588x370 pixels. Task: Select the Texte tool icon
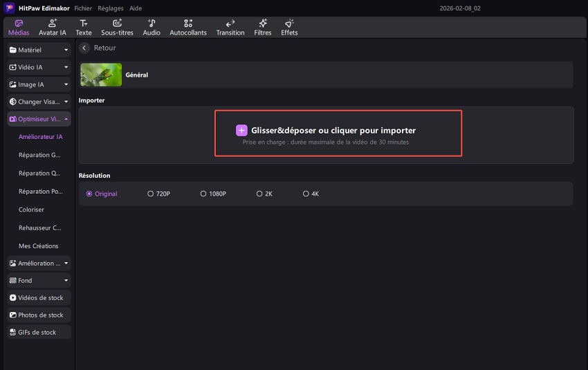pos(84,24)
